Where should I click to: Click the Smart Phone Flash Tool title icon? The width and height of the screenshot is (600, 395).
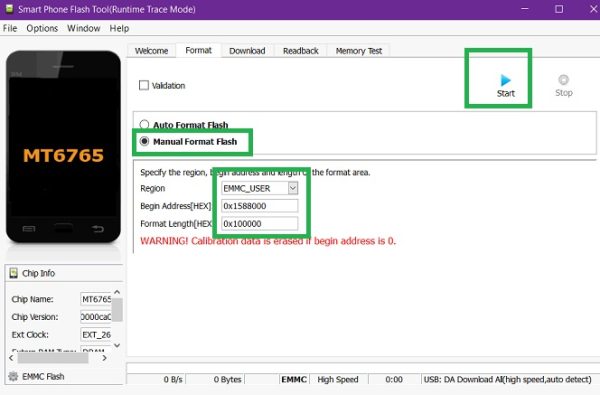9,9
